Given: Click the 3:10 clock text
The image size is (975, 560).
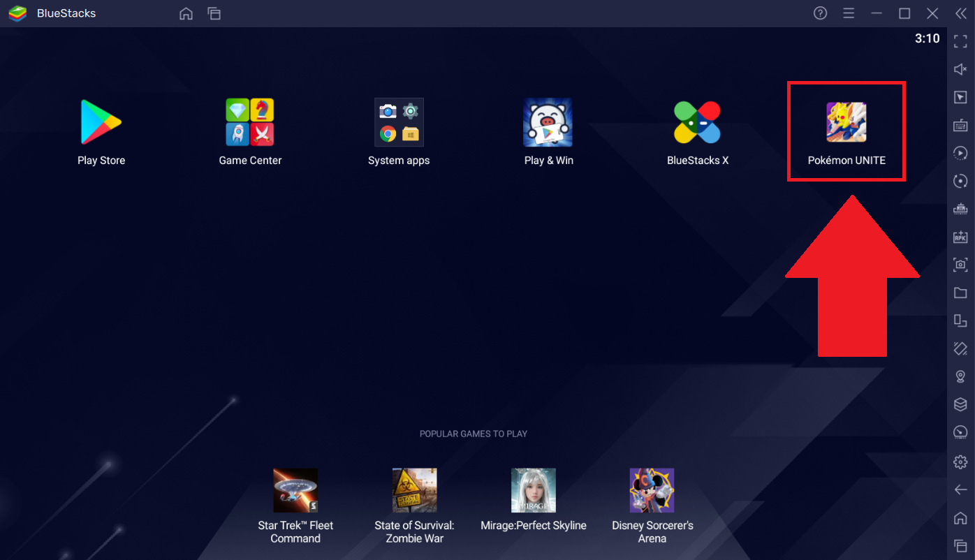Looking at the screenshot, I should pos(928,39).
